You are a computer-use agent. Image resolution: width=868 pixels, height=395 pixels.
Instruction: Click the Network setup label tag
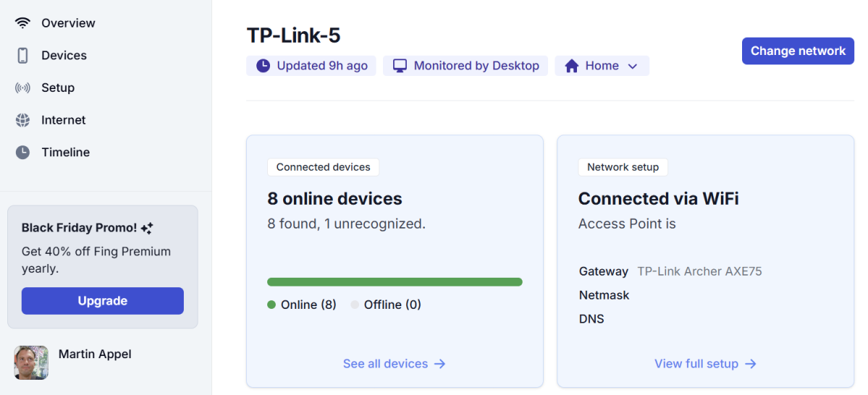click(623, 167)
